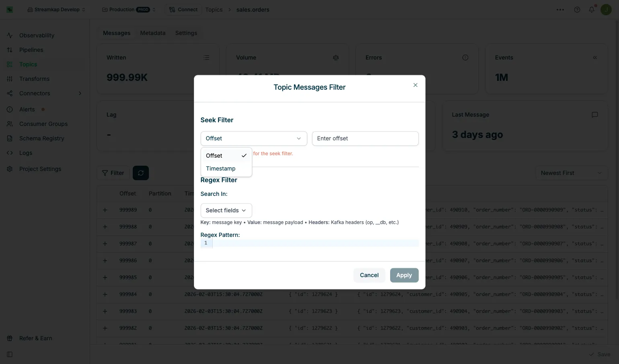Click the Schema Registry sidebar icon
619x364 pixels.
(x=10, y=138)
